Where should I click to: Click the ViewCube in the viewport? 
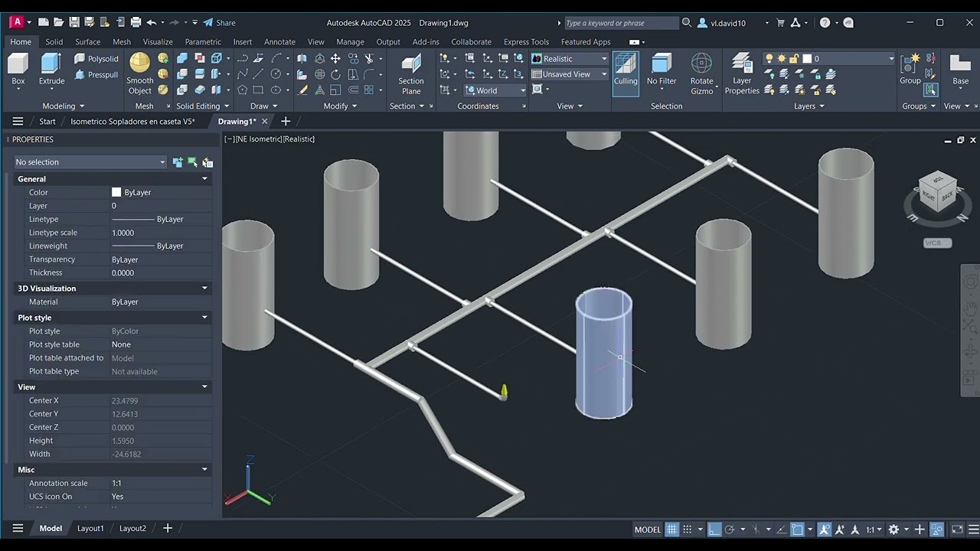coord(938,191)
